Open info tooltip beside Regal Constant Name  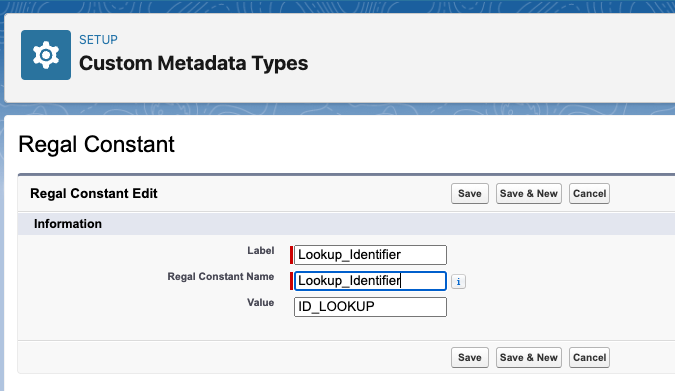tap(458, 282)
